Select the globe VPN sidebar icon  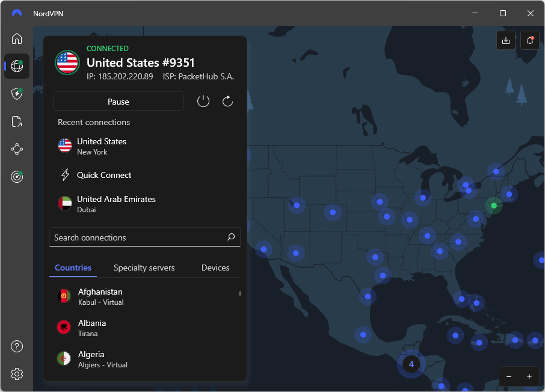click(17, 66)
